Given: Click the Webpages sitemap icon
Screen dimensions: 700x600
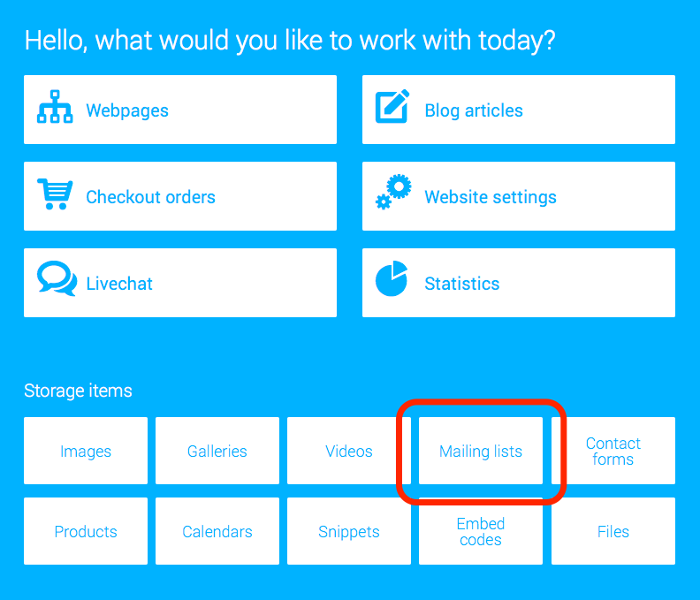Looking at the screenshot, I should coord(55,107).
